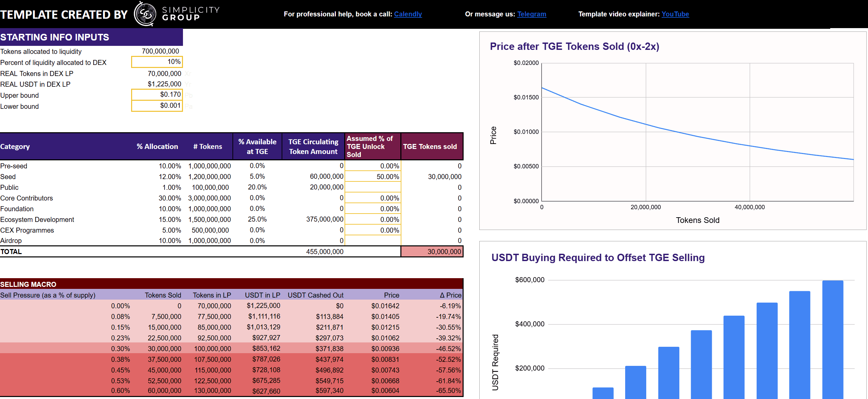Click the tallest bar in USDT Buying chart
The width and height of the screenshot is (868, 399).
point(832,337)
